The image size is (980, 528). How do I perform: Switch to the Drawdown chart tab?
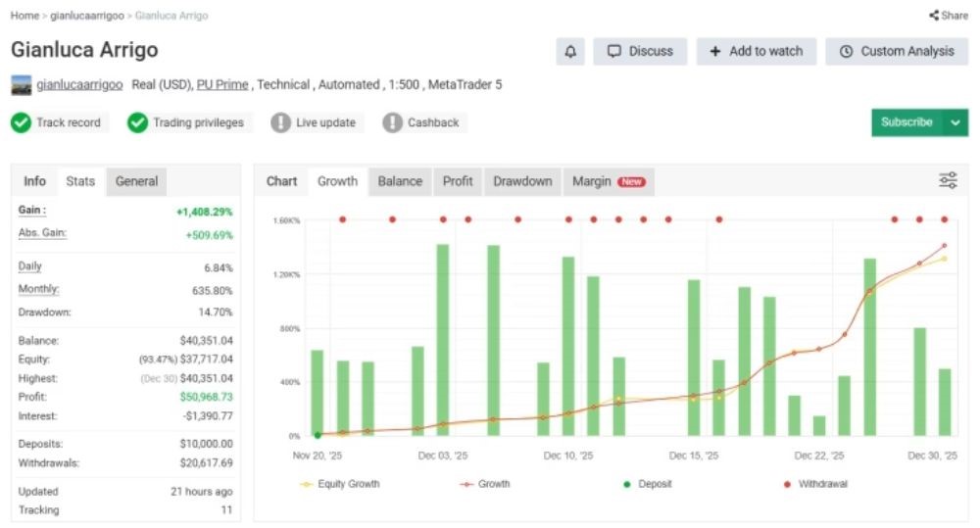[522, 181]
